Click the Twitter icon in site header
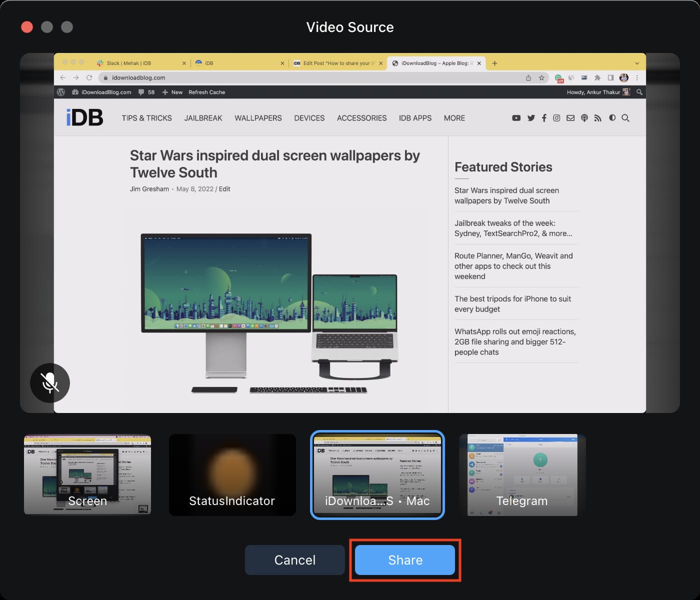 coord(531,118)
